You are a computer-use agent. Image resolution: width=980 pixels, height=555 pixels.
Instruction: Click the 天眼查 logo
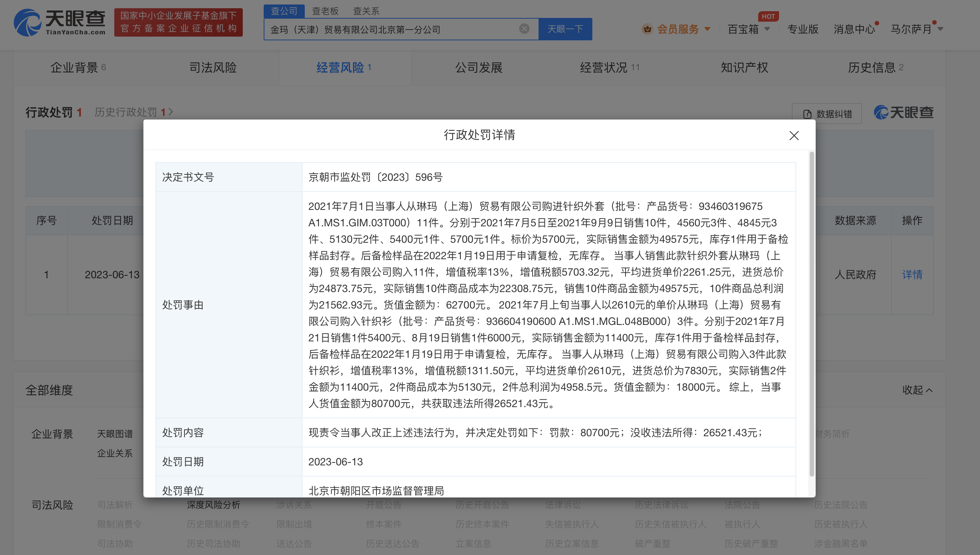tap(60, 22)
